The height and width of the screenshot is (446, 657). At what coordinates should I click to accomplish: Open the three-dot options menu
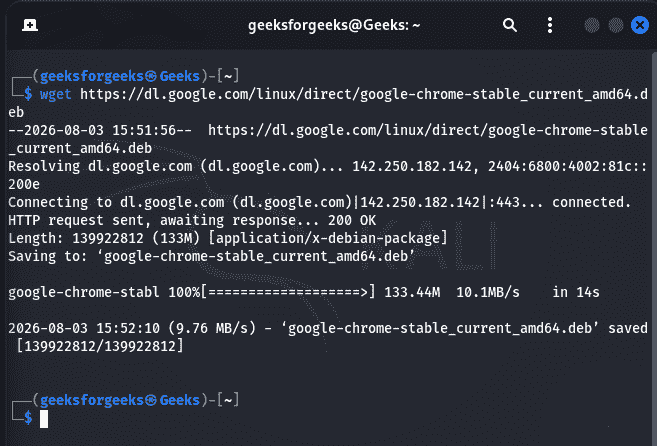[x=550, y=25]
